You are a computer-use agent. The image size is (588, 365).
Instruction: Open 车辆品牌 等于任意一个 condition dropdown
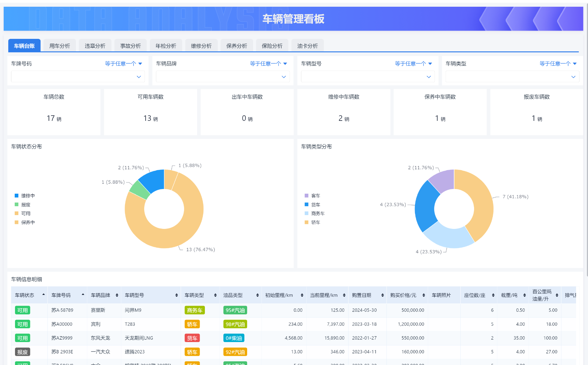(x=268, y=64)
